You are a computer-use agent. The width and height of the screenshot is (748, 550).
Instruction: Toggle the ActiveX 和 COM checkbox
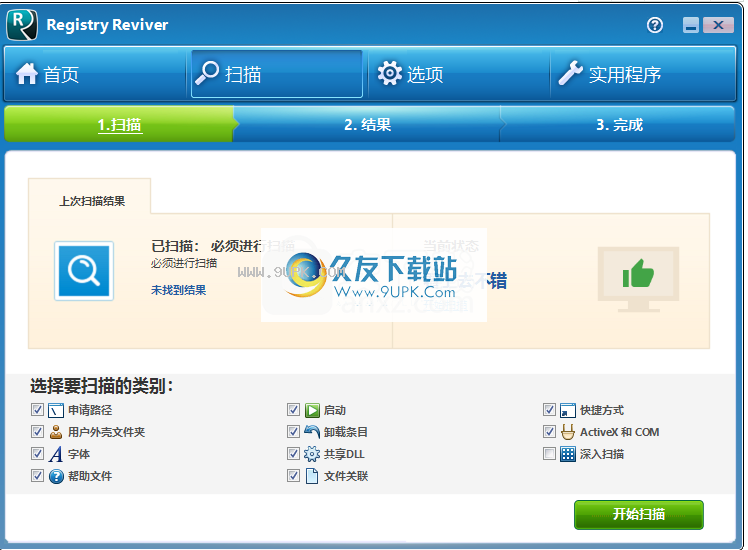coord(549,432)
